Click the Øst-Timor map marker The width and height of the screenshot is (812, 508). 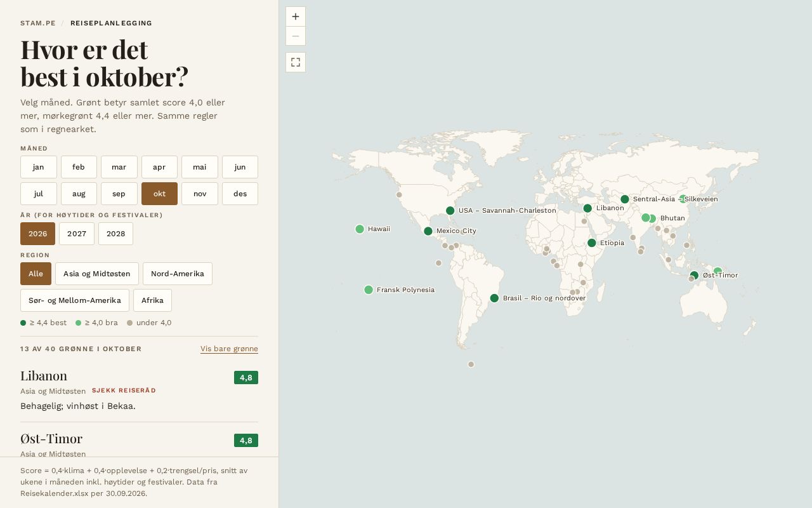coord(694,276)
